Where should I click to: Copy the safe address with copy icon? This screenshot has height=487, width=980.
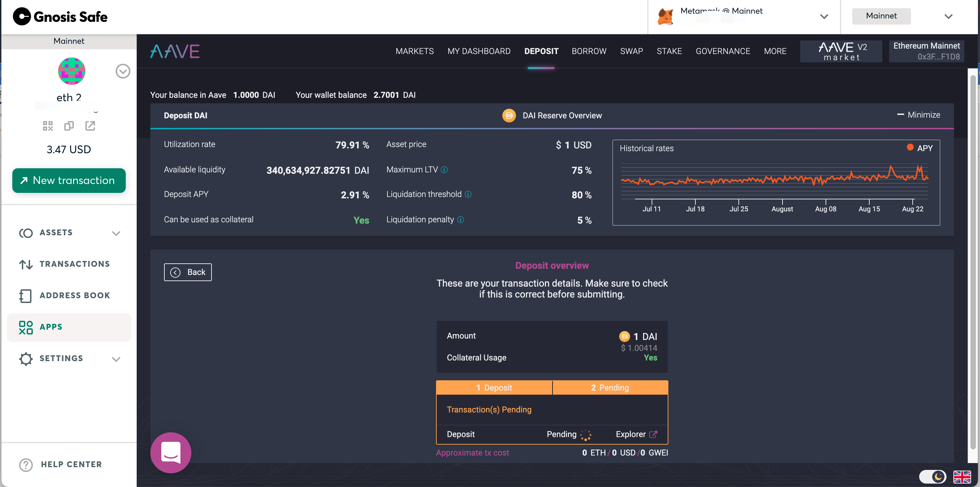(69, 126)
